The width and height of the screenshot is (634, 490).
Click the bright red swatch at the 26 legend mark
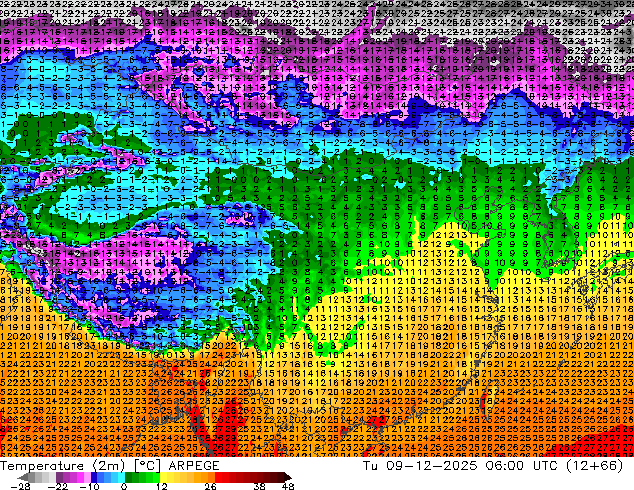[218, 477]
